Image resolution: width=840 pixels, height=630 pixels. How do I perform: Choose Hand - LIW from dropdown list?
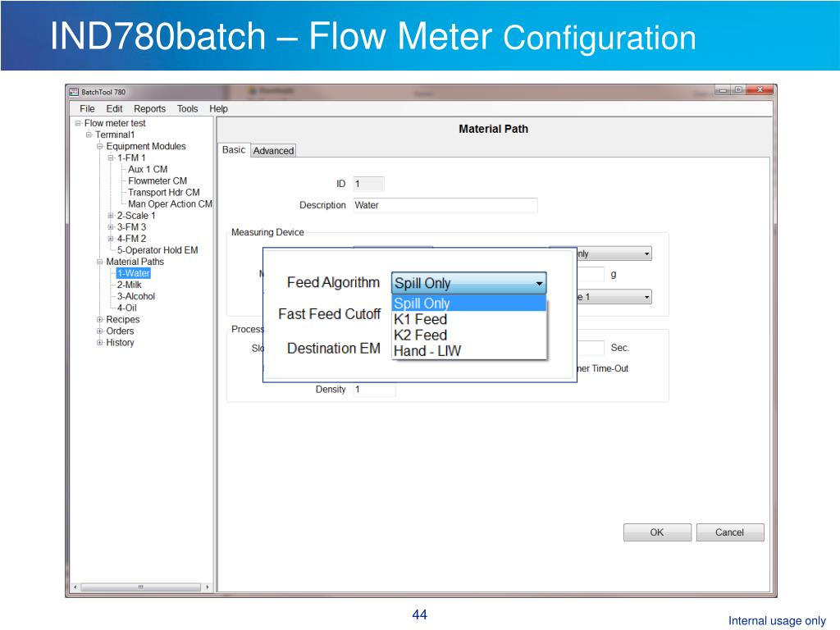click(468, 351)
